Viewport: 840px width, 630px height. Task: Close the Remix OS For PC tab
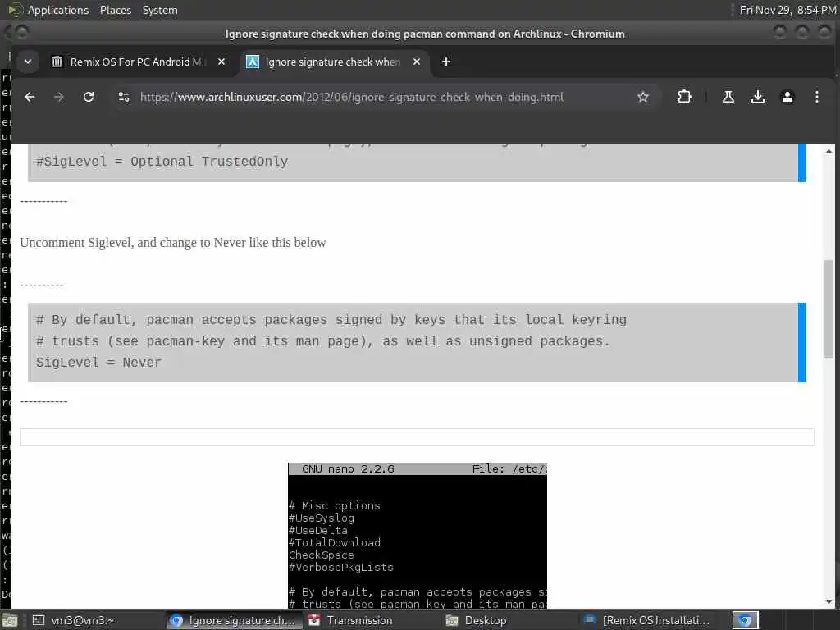221,62
